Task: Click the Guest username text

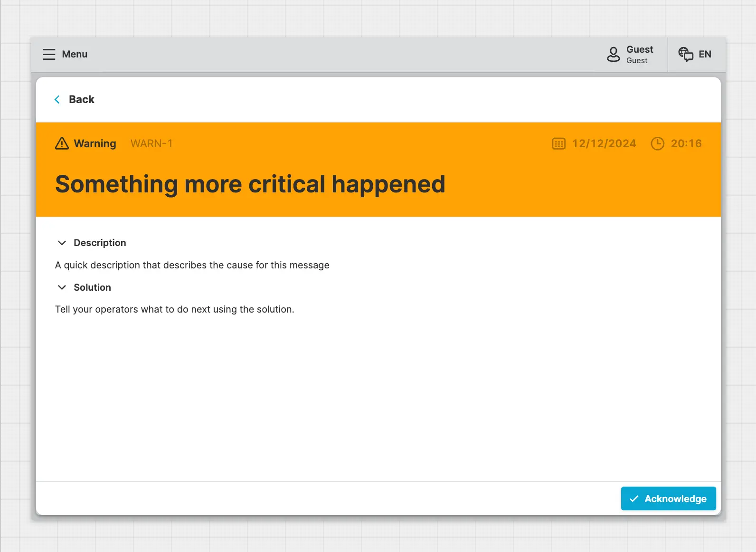Action: (640, 49)
